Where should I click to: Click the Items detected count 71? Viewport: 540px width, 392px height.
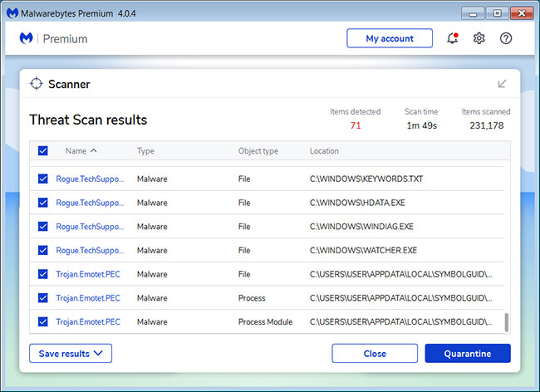point(356,125)
